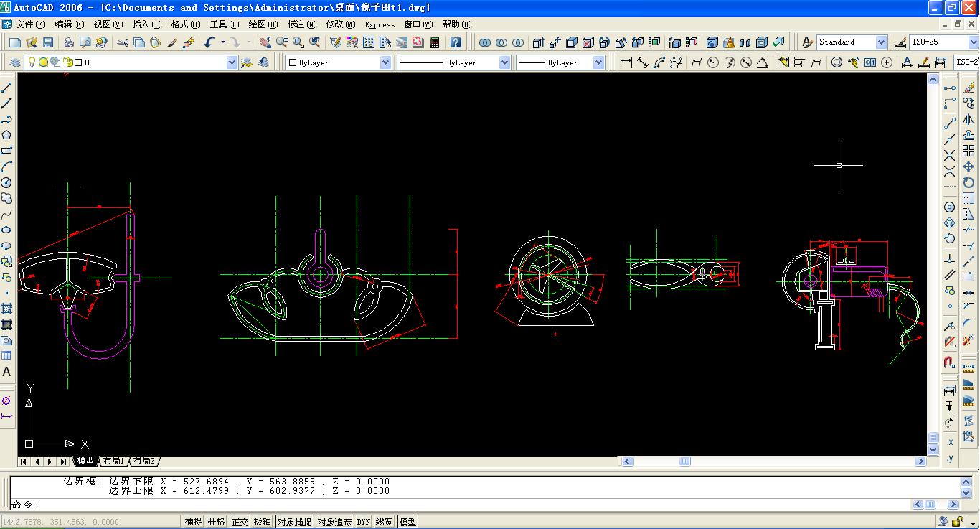Click the 栅格 grid status button
Viewport: 980px width, 529px height.
(216, 522)
